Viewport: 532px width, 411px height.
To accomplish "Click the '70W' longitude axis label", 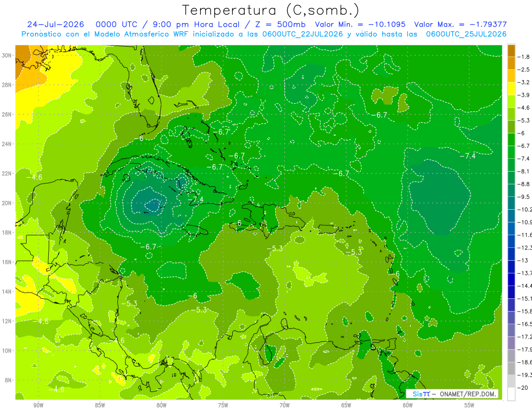I will [x=285, y=405].
